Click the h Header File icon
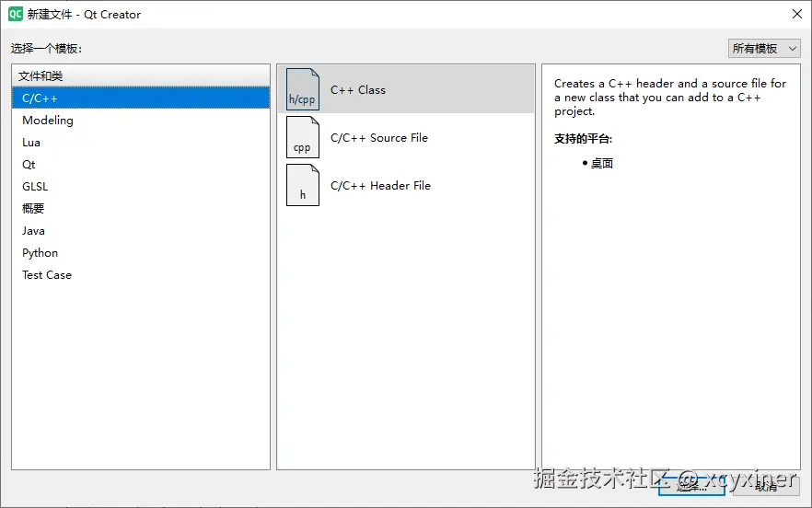The height and width of the screenshot is (508, 812). coord(303,185)
